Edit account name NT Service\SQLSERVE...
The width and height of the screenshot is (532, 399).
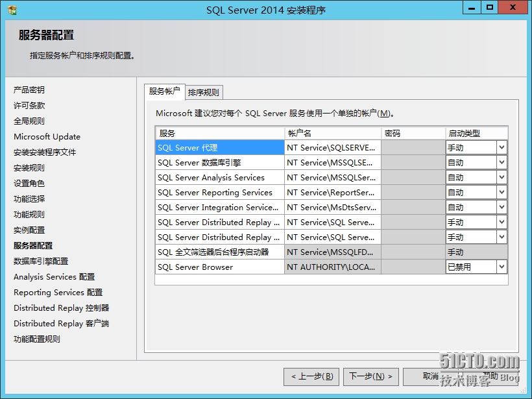coord(333,147)
